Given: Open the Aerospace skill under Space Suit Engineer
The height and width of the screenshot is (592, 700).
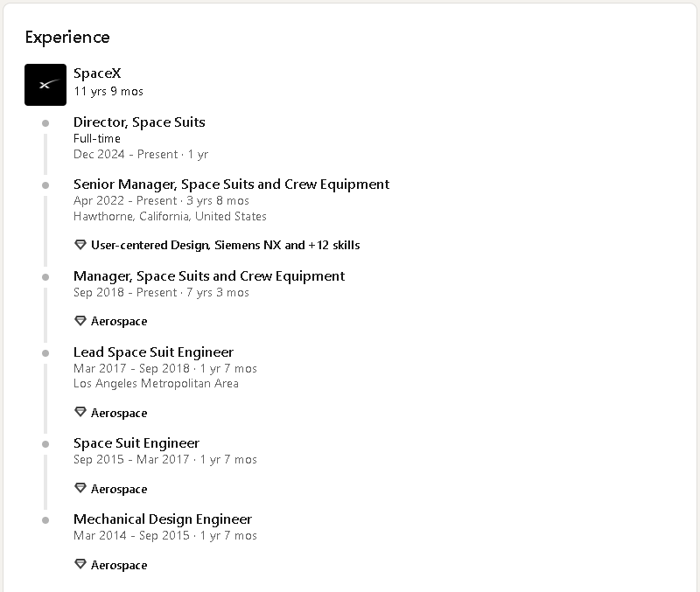Looking at the screenshot, I should point(119,489).
